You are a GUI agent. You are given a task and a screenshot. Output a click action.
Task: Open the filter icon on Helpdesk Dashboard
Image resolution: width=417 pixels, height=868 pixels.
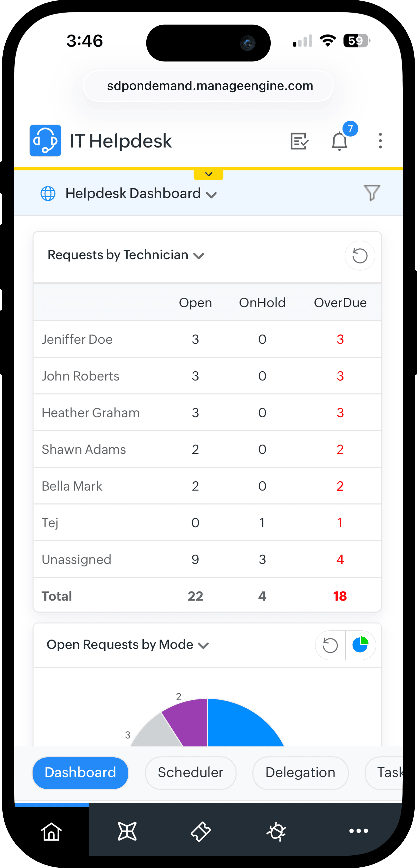[372, 193]
